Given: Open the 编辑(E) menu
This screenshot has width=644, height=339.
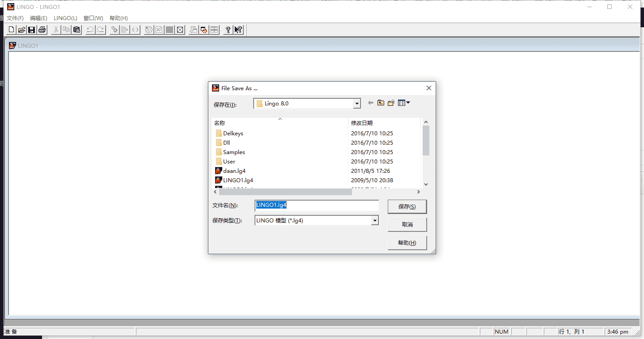Looking at the screenshot, I should 38,18.
